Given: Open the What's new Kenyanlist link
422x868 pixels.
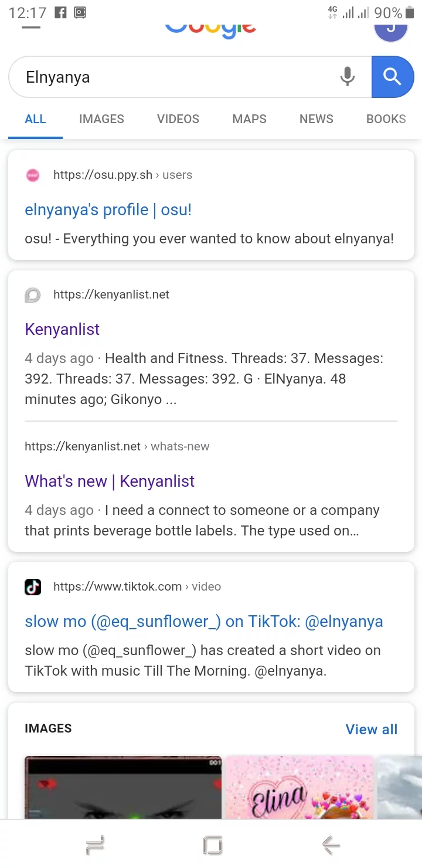Looking at the screenshot, I should tap(110, 482).
